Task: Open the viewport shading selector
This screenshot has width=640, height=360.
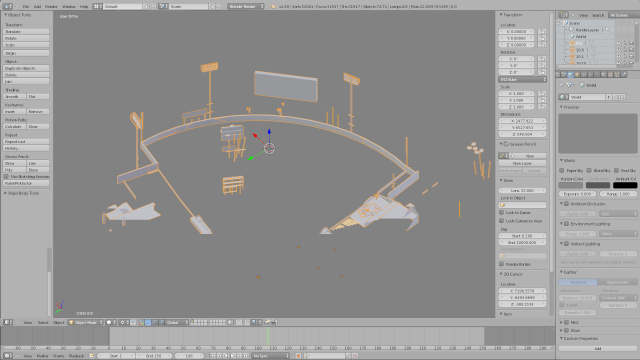Action: click(111, 322)
